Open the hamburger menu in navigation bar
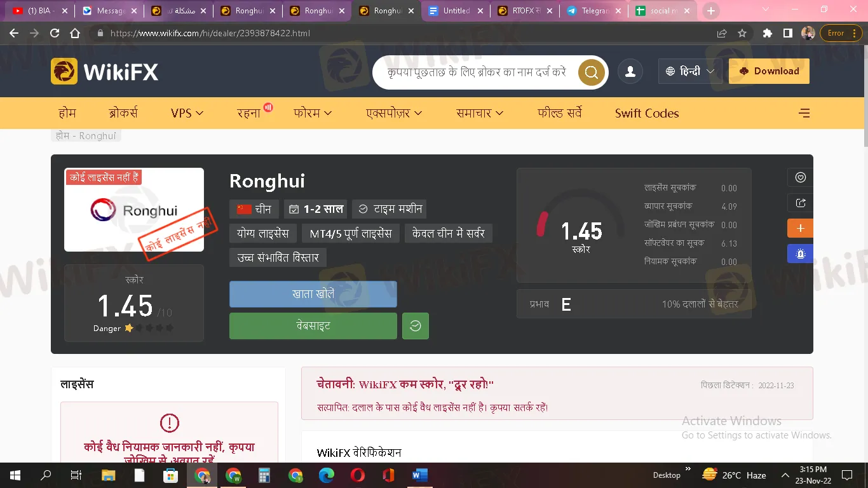Screen dimensions: 868x488 point(804,113)
